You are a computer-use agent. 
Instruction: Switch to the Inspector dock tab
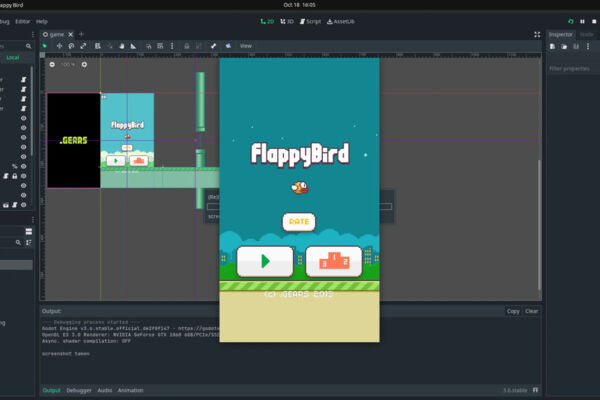561,34
